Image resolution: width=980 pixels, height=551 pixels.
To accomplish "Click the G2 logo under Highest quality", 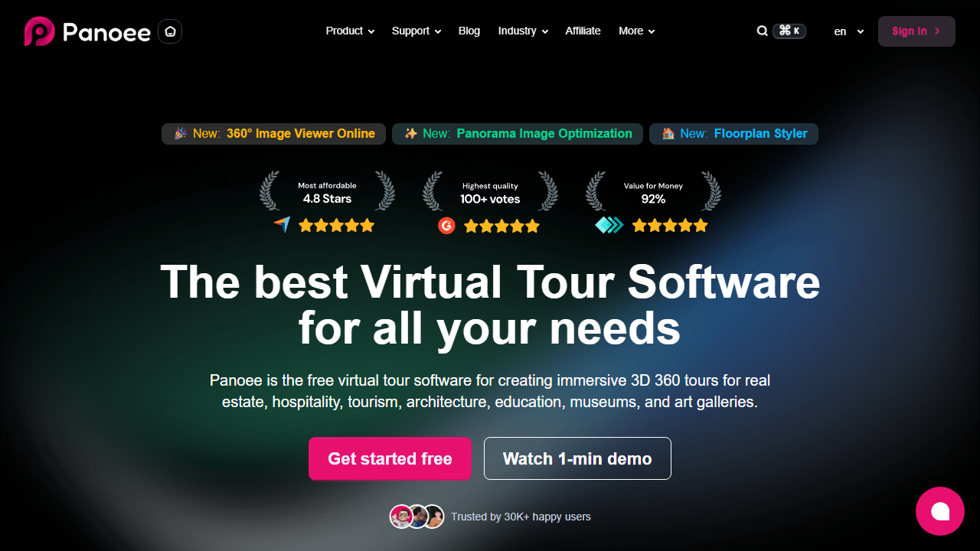I will 446,226.
